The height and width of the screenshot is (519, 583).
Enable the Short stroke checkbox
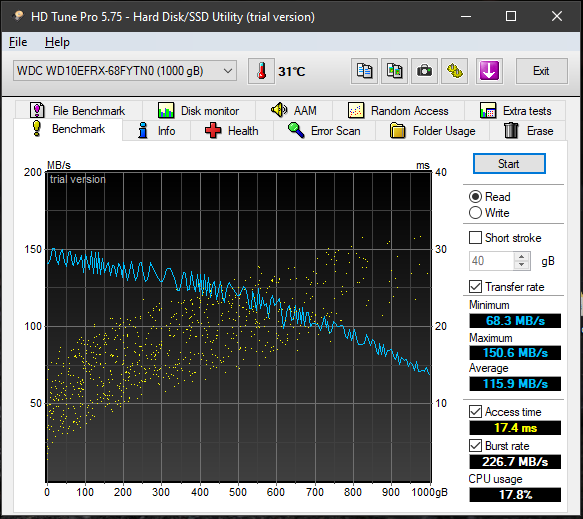(475, 238)
